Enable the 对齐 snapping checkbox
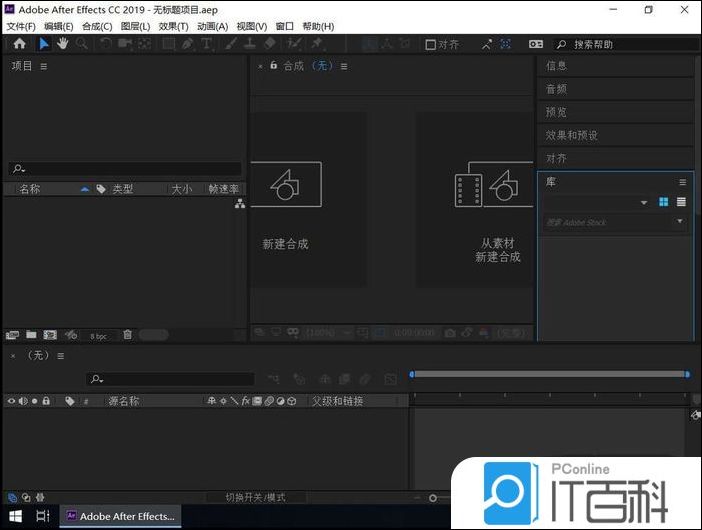Image resolution: width=702 pixels, height=530 pixels. (430, 45)
